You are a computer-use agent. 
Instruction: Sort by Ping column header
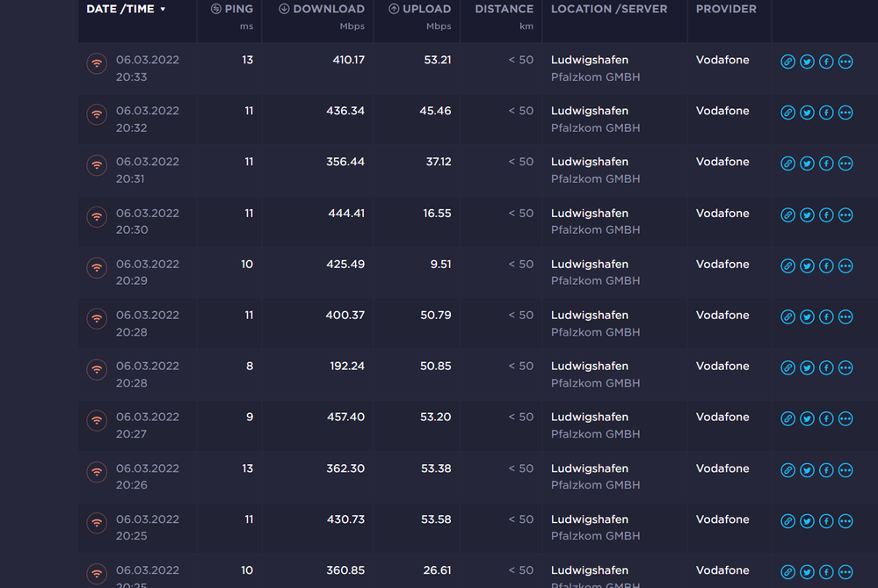(232, 9)
